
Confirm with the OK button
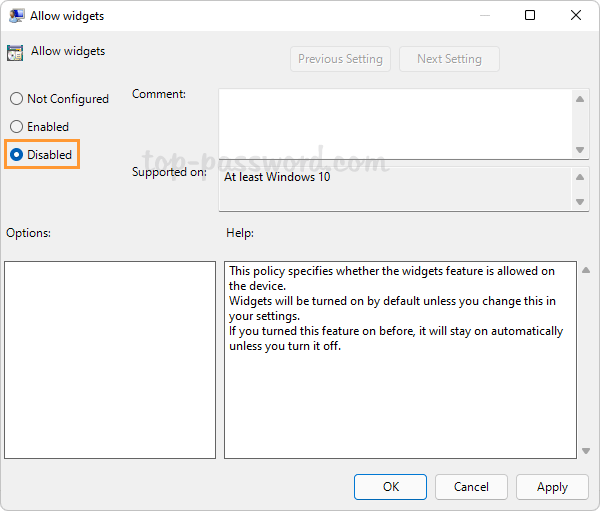tap(390, 487)
